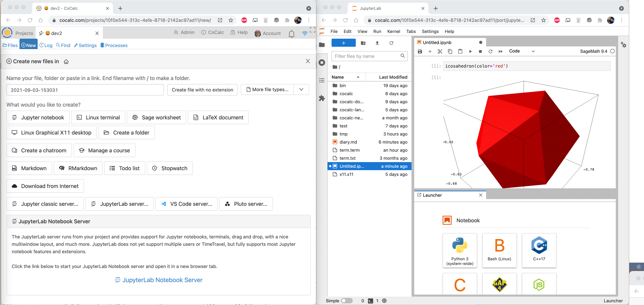Open the extension manager puzzle icon
This screenshot has width=644, height=305.
pos(322,98)
